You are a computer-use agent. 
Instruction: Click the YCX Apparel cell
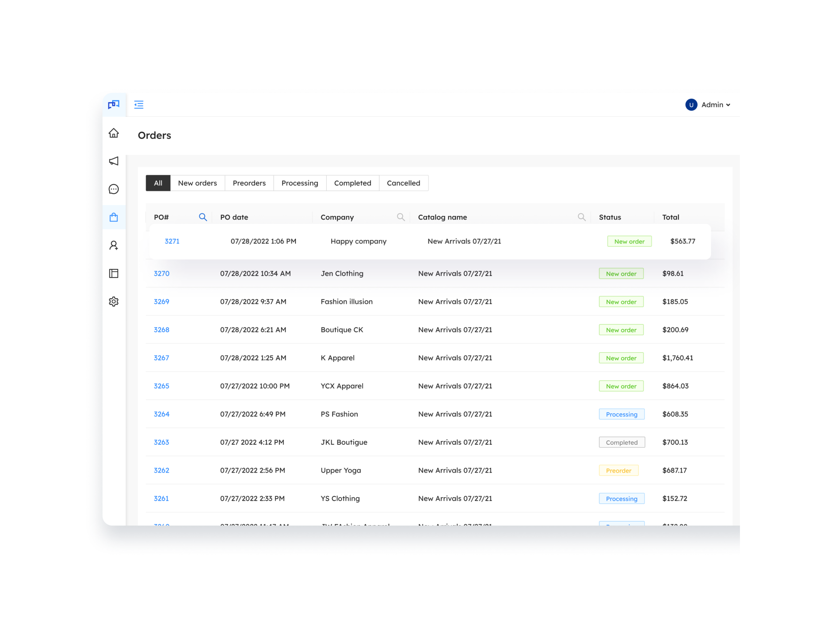pyautogui.click(x=342, y=386)
